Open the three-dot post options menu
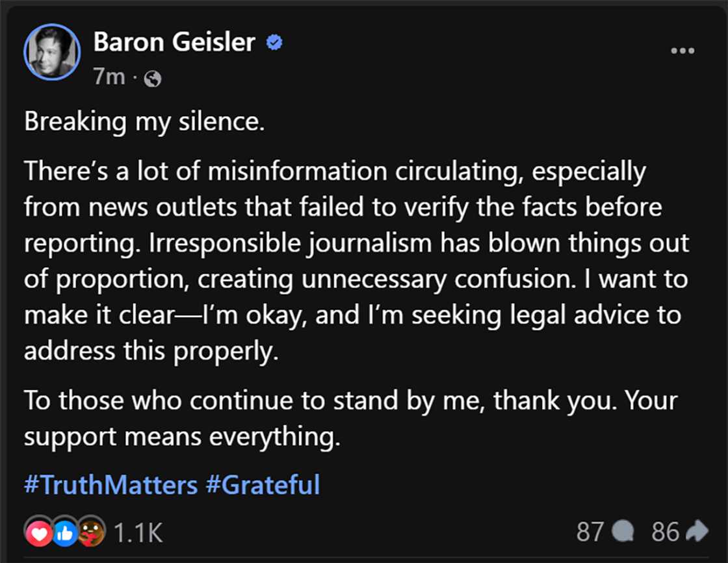 (682, 51)
